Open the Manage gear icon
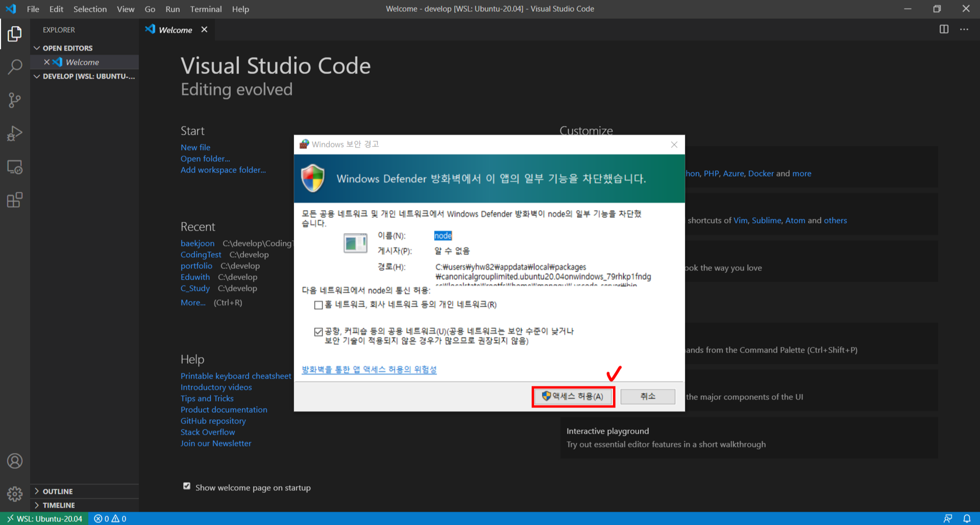 15,494
